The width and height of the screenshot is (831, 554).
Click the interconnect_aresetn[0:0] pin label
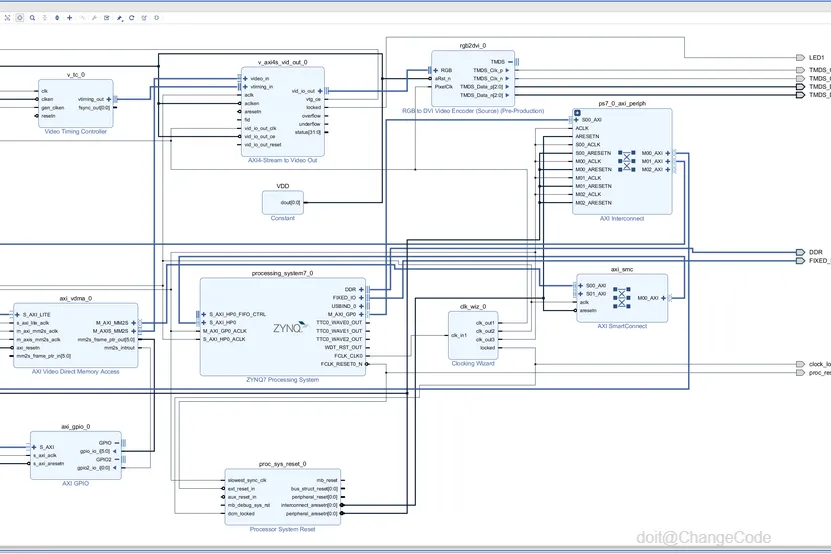click(x=309, y=505)
